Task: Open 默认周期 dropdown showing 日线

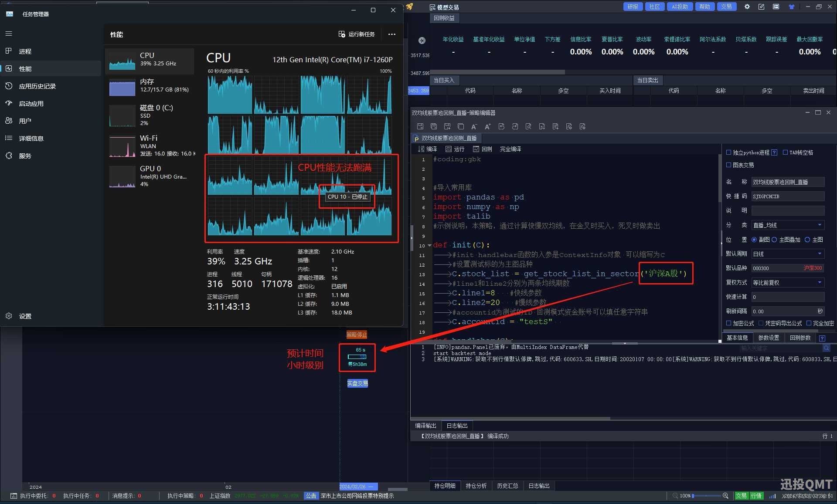Action: pos(788,254)
